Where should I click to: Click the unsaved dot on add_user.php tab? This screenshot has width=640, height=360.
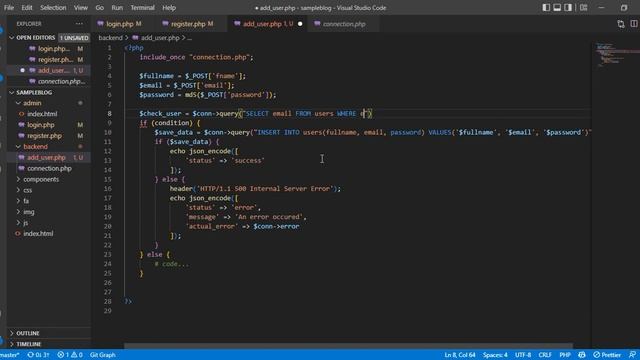tap(300, 24)
